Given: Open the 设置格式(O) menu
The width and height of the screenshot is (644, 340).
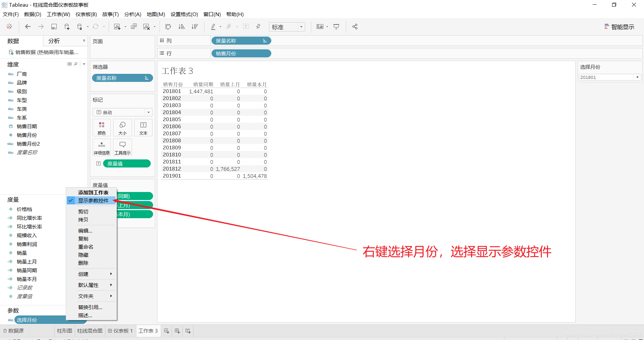Looking at the screenshot, I should pos(184,14).
